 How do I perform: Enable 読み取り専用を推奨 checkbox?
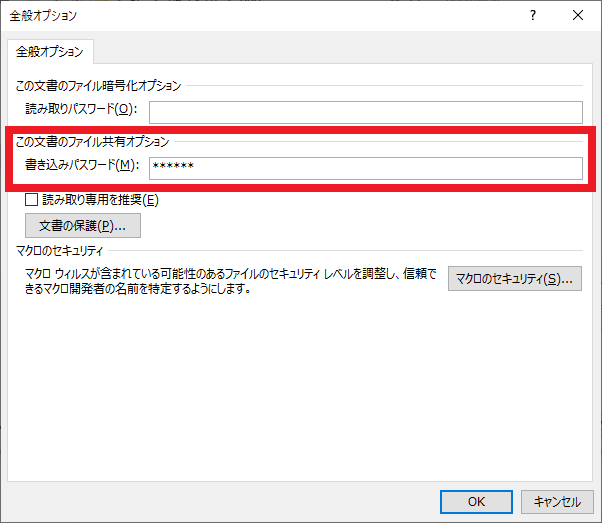point(31,200)
